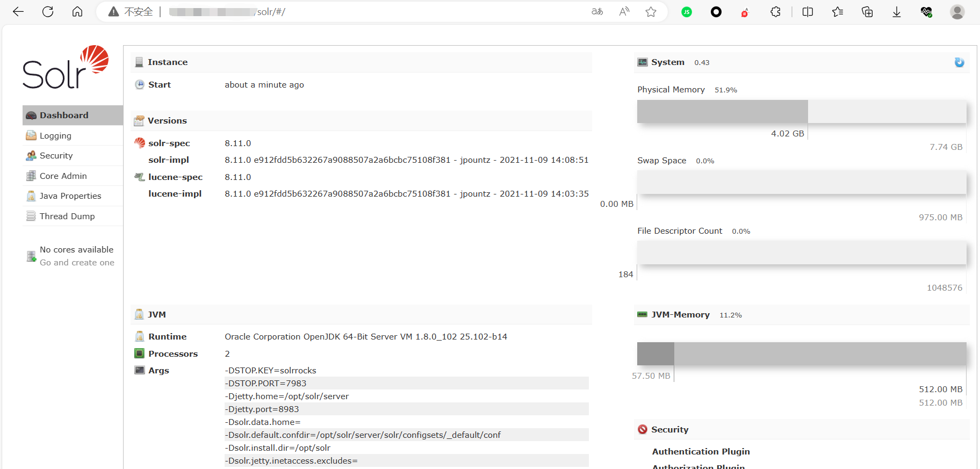The width and height of the screenshot is (980, 469).
Task: Toggle split screen view
Action: [808, 12]
